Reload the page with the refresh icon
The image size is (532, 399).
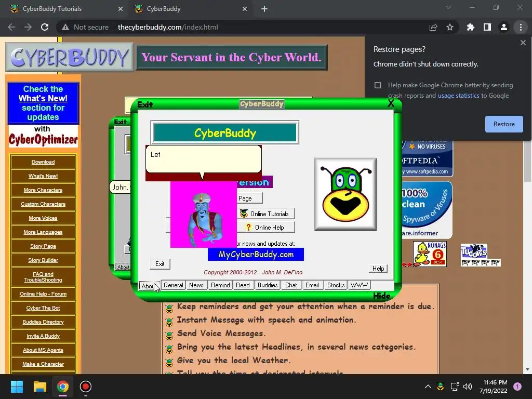[45, 27]
